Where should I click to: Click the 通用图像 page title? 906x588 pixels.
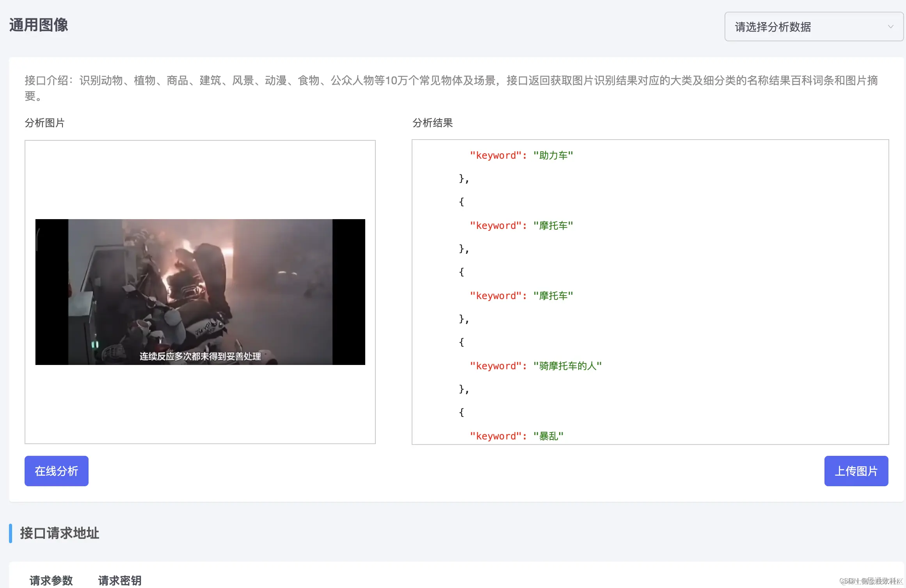tap(39, 25)
